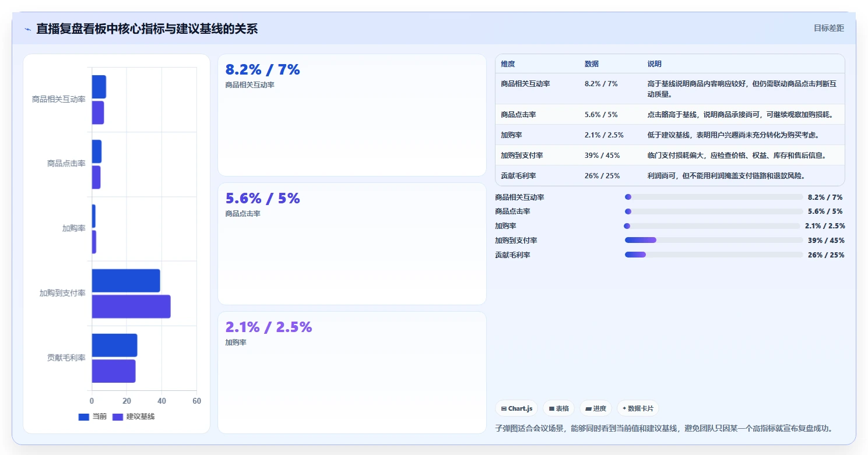The image size is (868, 455).
Task: Click the 贡献毛利率 table row name
Action: tap(518, 176)
